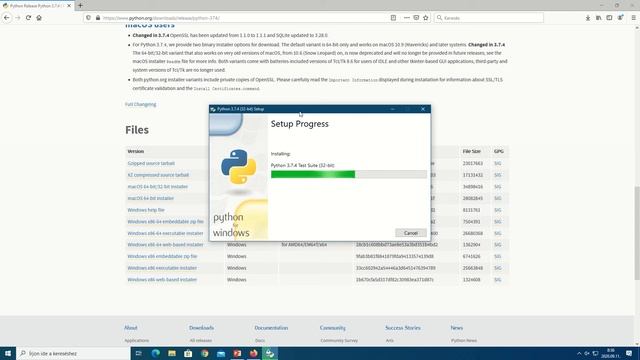The image size is (640, 360).
Task: Download Windows x86-64 web-based installer
Action: (x=165, y=245)
